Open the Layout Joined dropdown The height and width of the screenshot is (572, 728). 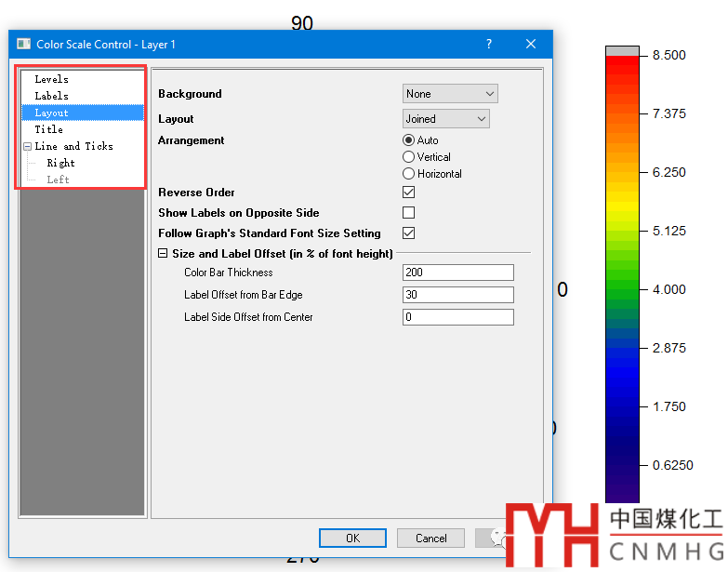pos(446,119)
